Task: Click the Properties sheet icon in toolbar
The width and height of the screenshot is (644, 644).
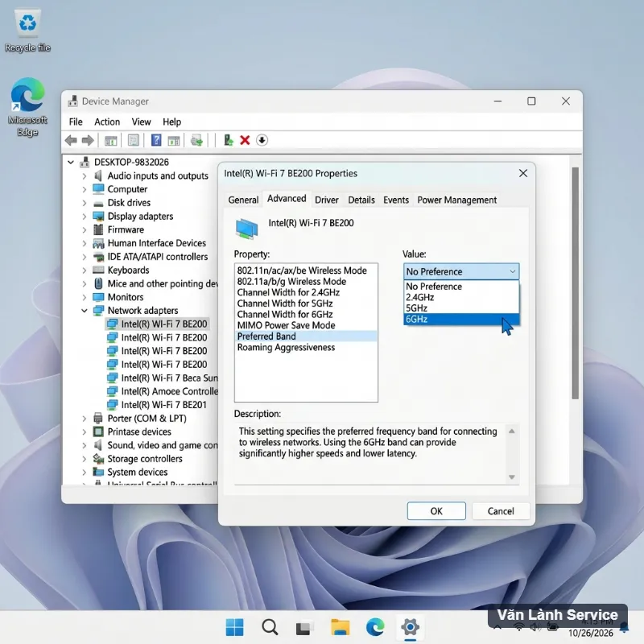Action: 134,140
